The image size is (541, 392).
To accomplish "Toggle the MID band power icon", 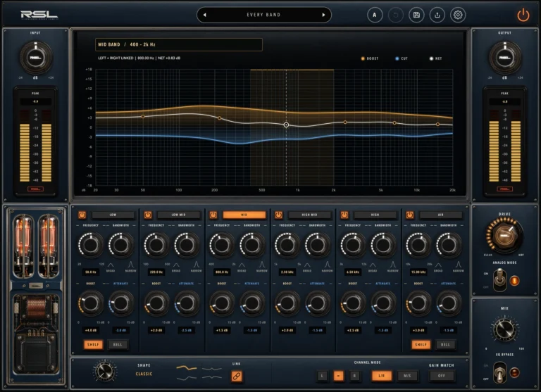I will point(213,215).
